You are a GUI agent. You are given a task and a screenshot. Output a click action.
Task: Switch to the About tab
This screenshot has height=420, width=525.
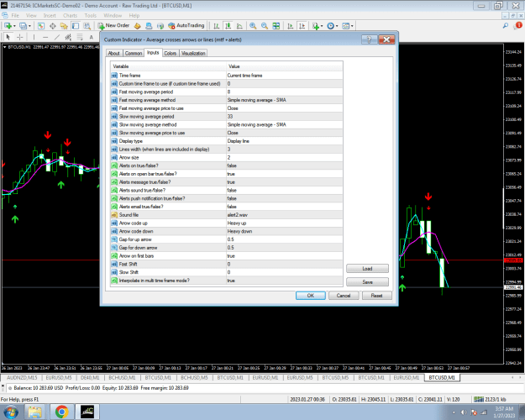114,53
